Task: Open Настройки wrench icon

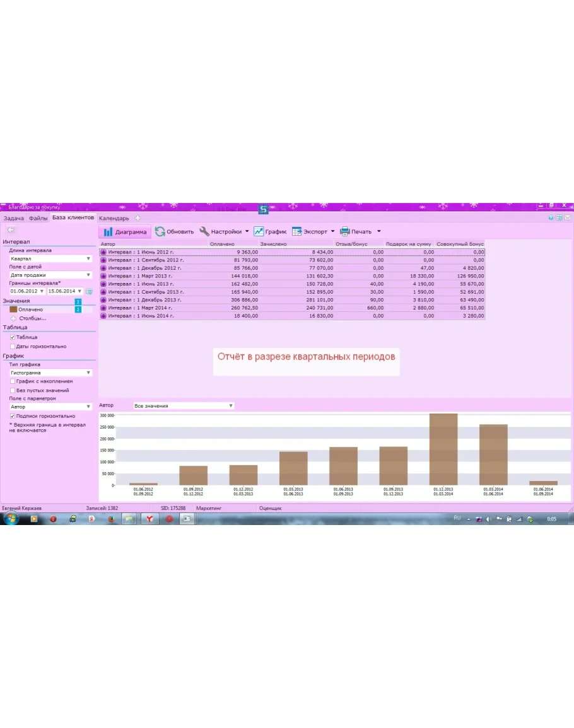Action: pyautogui.click(x=204, y=231)
